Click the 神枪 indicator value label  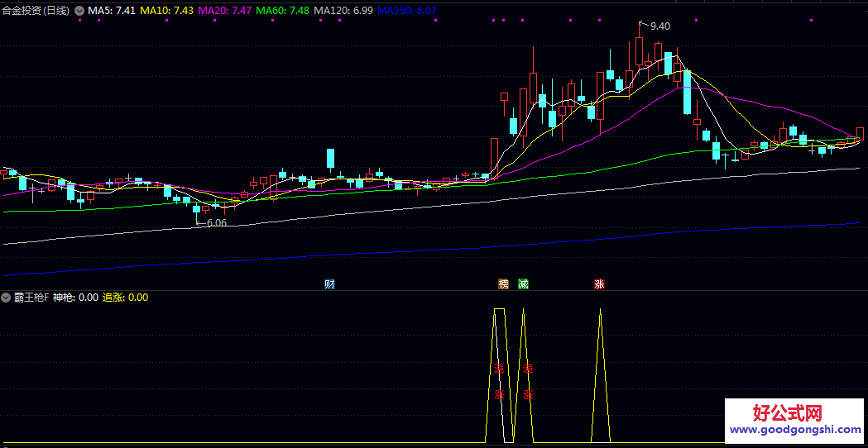pyautogui.click(x=75, y=298)
